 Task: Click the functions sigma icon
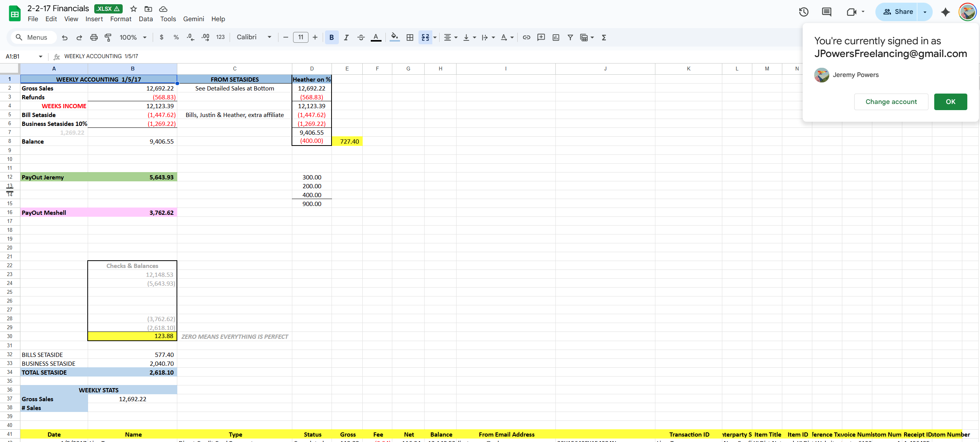click(x=604, y=37)
